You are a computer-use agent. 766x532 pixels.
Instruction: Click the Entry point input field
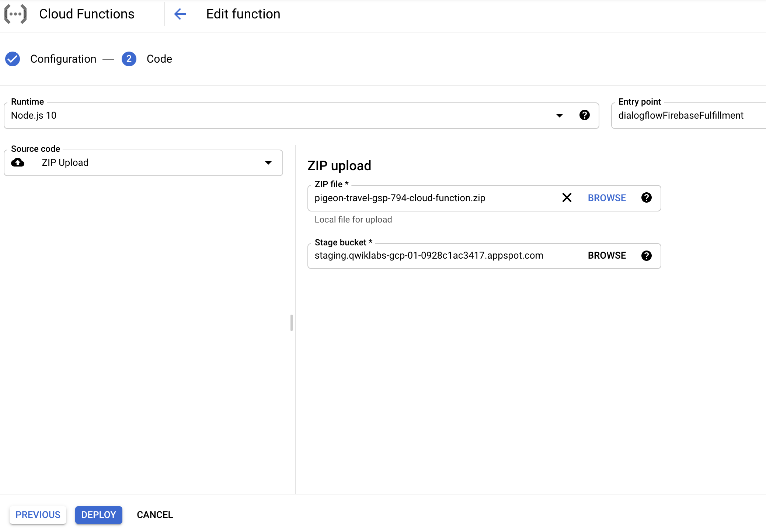[689, 116]
